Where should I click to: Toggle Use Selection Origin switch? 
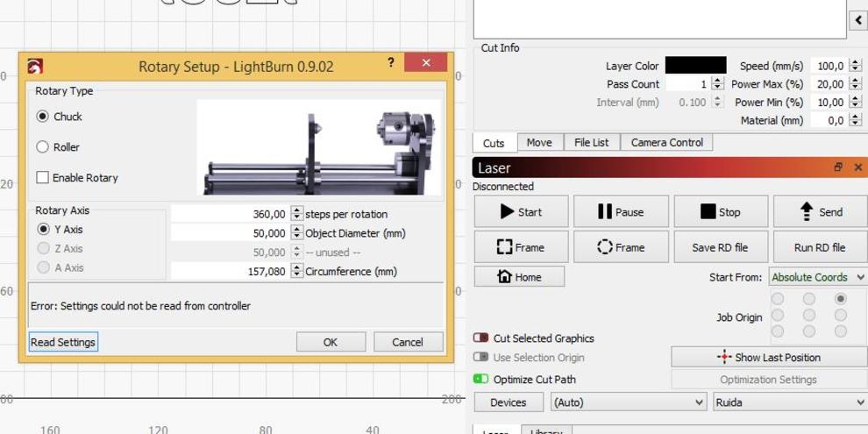481,357
